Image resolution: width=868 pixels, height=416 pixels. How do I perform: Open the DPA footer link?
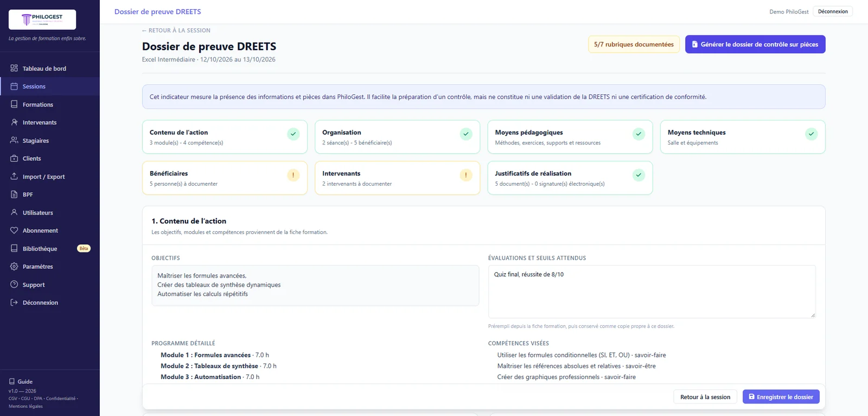(x=38, y=399)
